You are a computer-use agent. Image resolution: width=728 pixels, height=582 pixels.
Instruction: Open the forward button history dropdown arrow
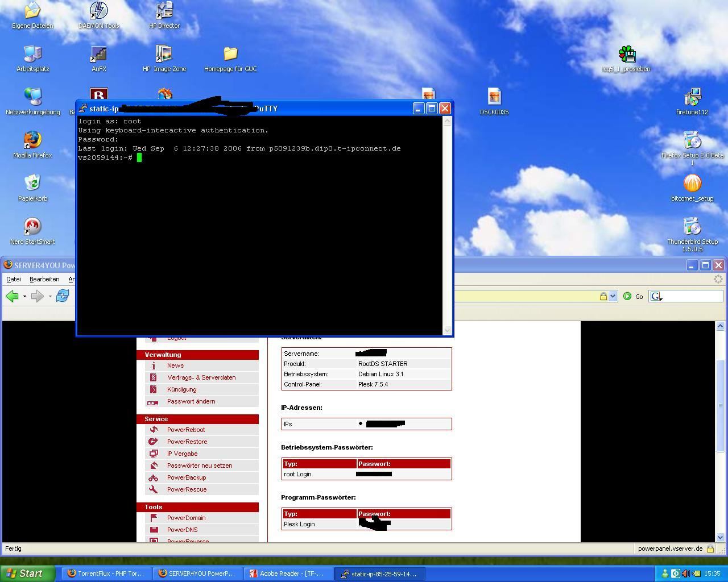pyautogui.click(x=50, y=296)
